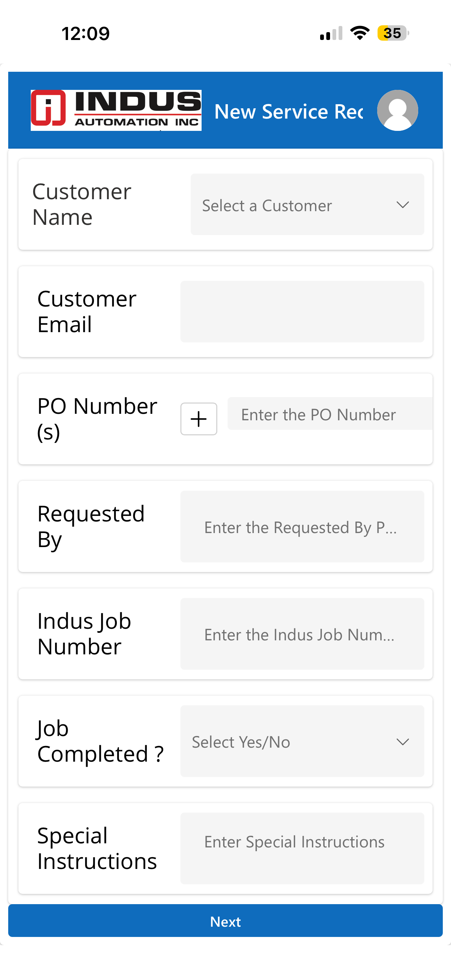Tap the 12:09 clock in status bar
The width and height of the screenshot is (451, 980).
coord(85,33)
